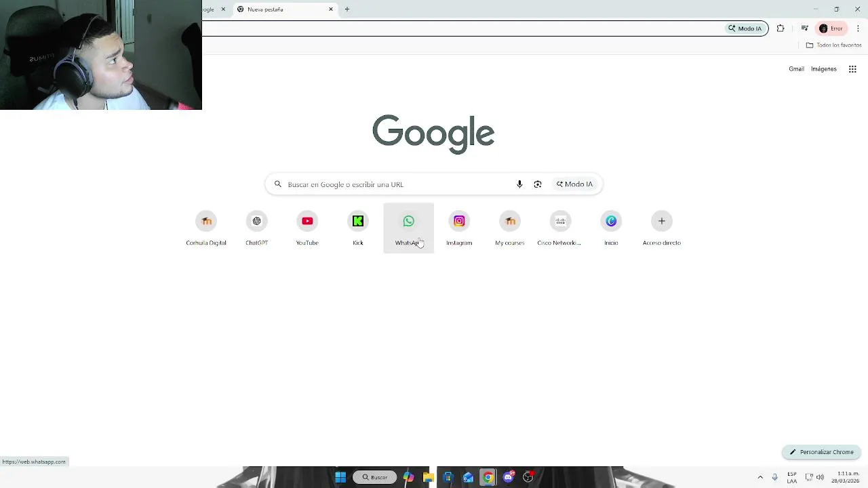Screen dimensions: 868x488
Task: Show hidden system tray icons
Action: point(760,477)
